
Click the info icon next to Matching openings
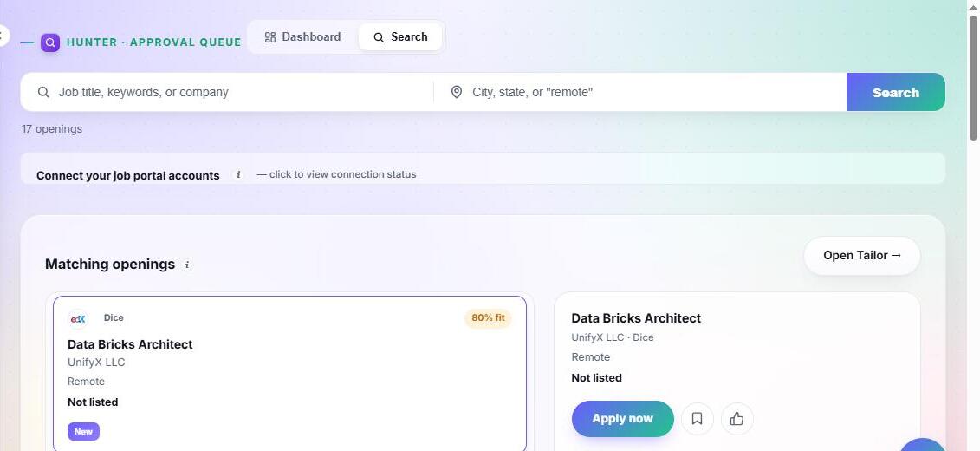tap(186, 265)
